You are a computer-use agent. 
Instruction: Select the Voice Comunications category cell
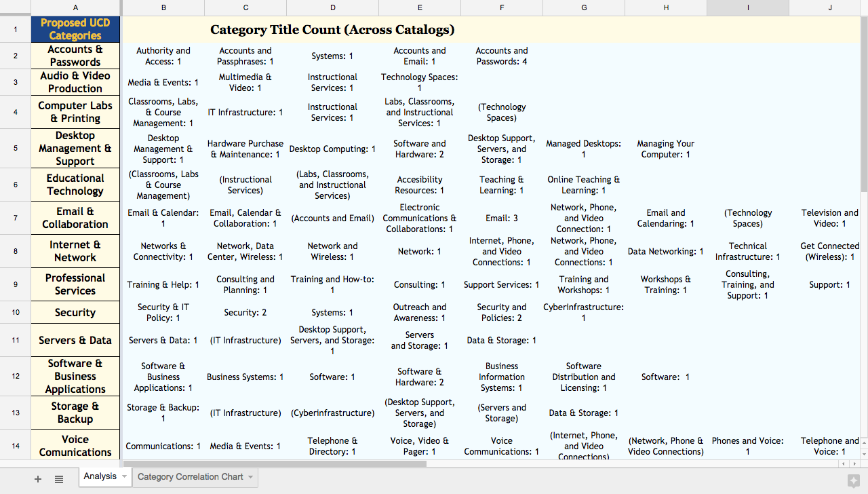pyautogui.click(x=75, y=445)
